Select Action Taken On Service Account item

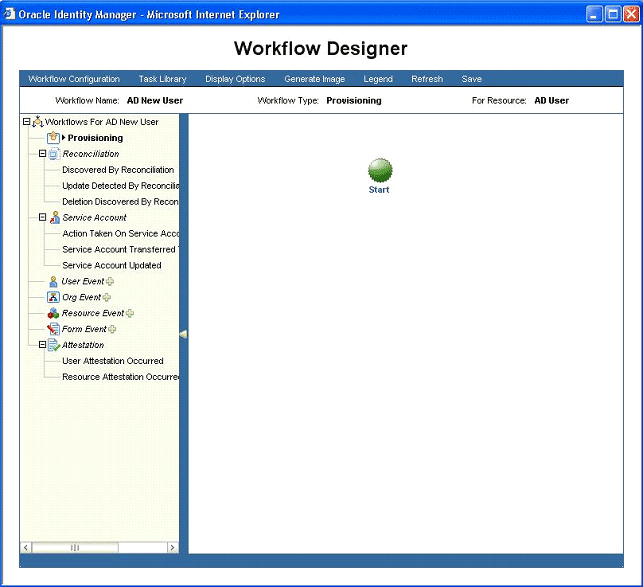[x=121, y=233]
